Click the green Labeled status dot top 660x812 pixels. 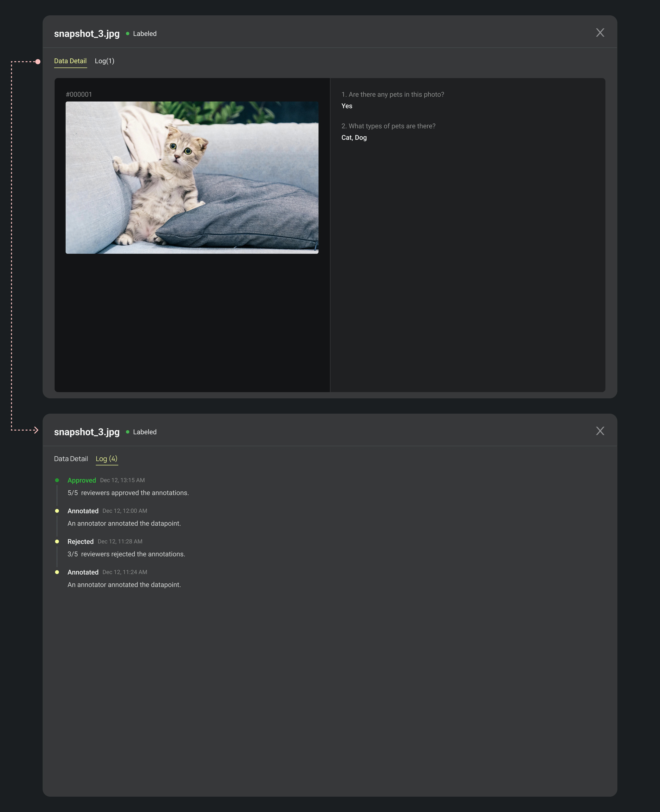(x=128, y=34)
